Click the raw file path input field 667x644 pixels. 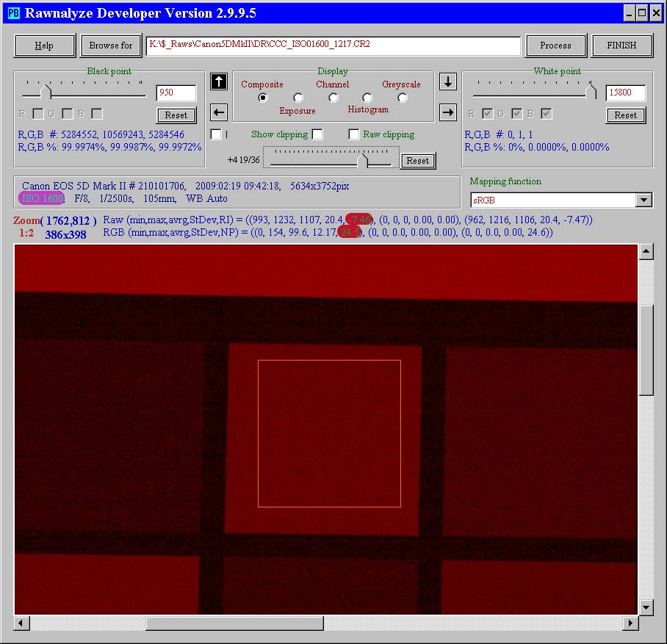[333, 46]
